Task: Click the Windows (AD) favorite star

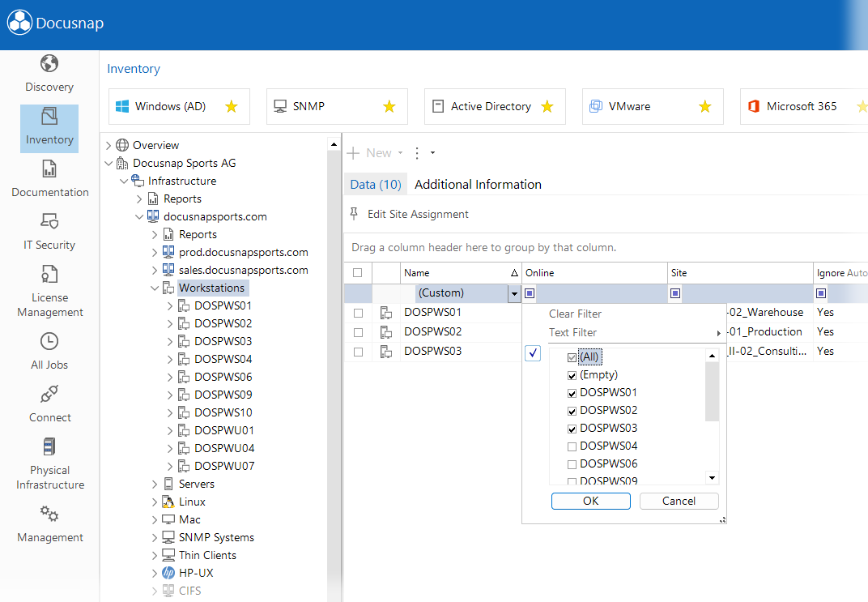Action: pyautogui.click(x=232, y=106)
